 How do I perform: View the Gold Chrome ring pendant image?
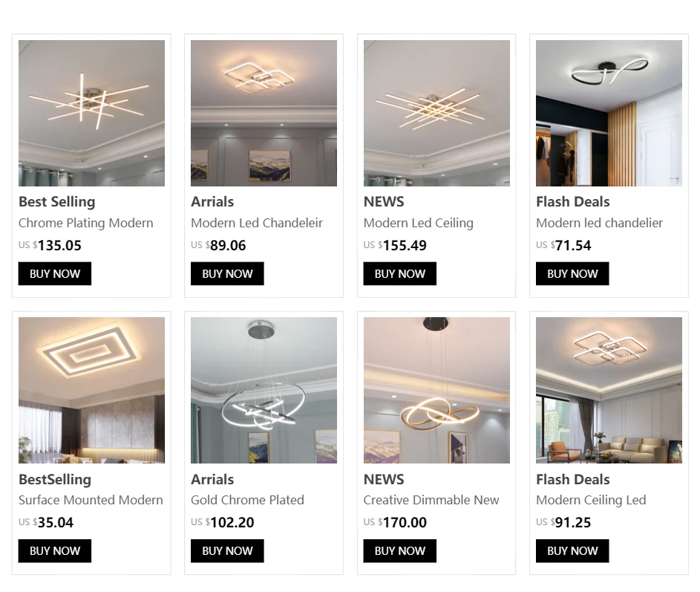tap(264, 390)
